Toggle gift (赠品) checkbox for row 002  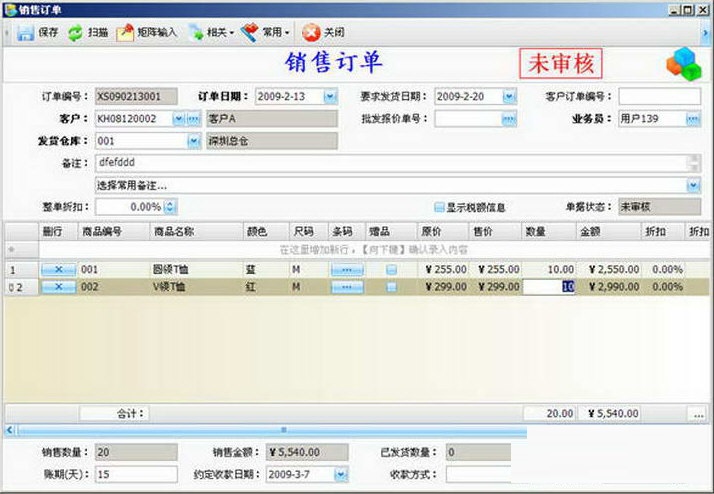pos(391,287)
